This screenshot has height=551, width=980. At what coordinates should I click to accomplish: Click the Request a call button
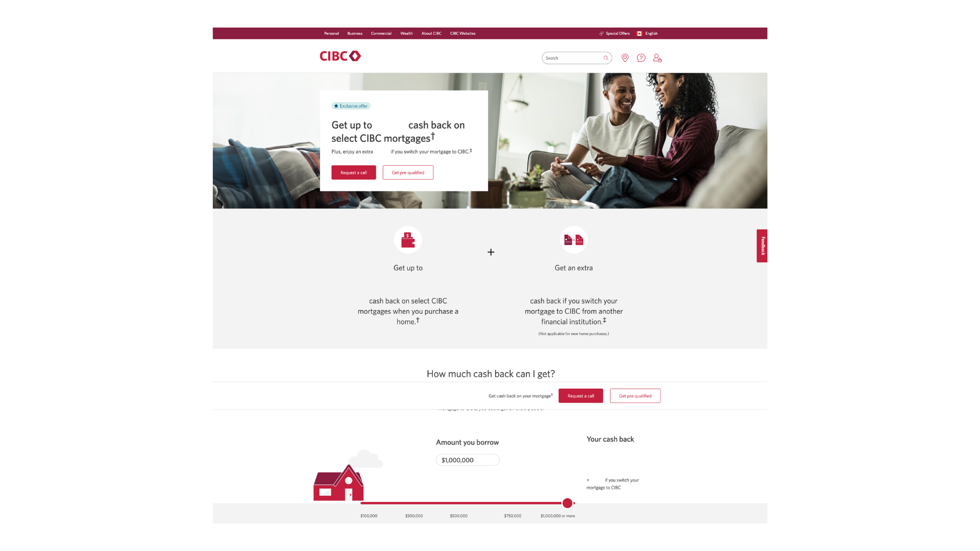[x=353, y=172]
